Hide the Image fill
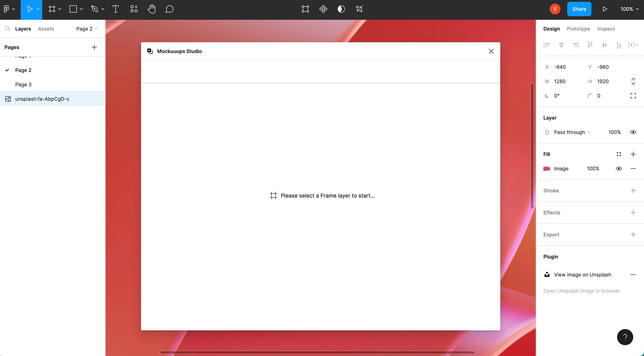The image size is (644, 356). (618, 169)
